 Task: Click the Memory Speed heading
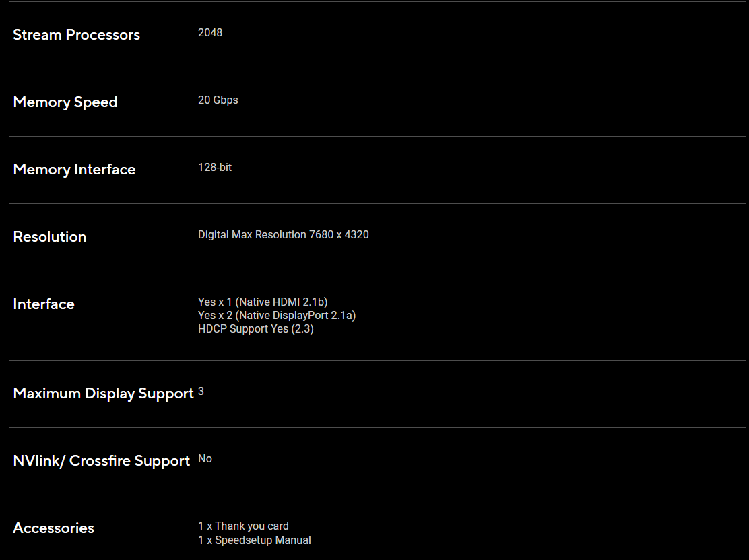click(65, 102)
